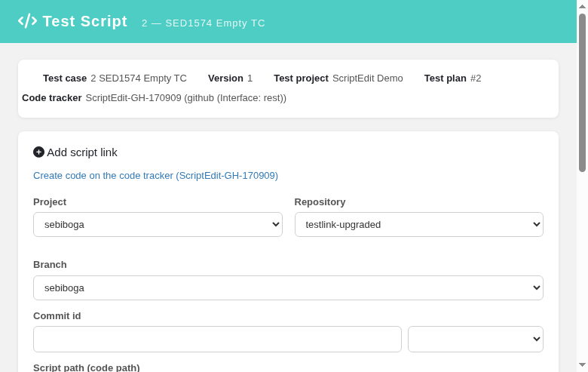Click the 'Test Script' header title
The image size is (588, 372).
click(x=85, y=21)
